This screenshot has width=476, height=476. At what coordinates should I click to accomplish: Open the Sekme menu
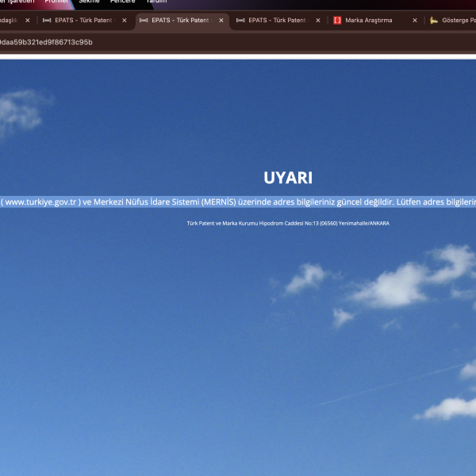(x=89, y=2)
